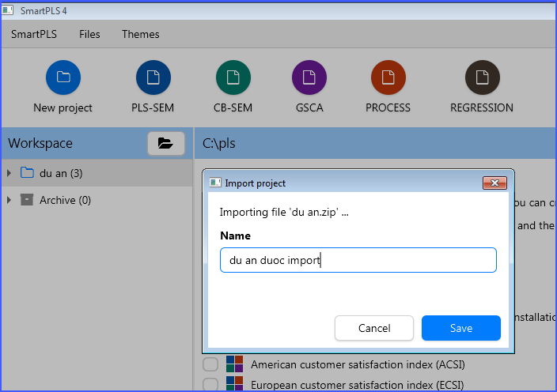The image size is (557, 392).
Task: Check the European customer satisfaction index box
Action: 210,385
